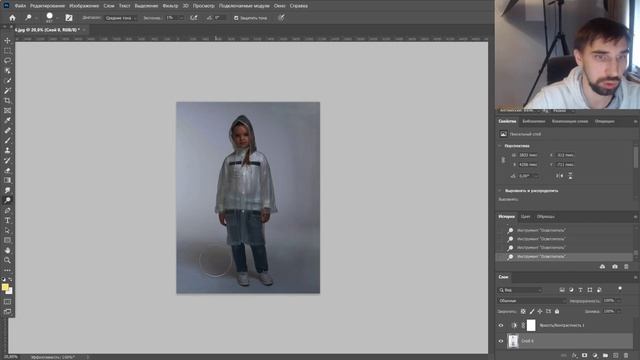Select the first visible history state
Image resolution: width=640 pixels, height=360 pixels.
click(564, 231)
